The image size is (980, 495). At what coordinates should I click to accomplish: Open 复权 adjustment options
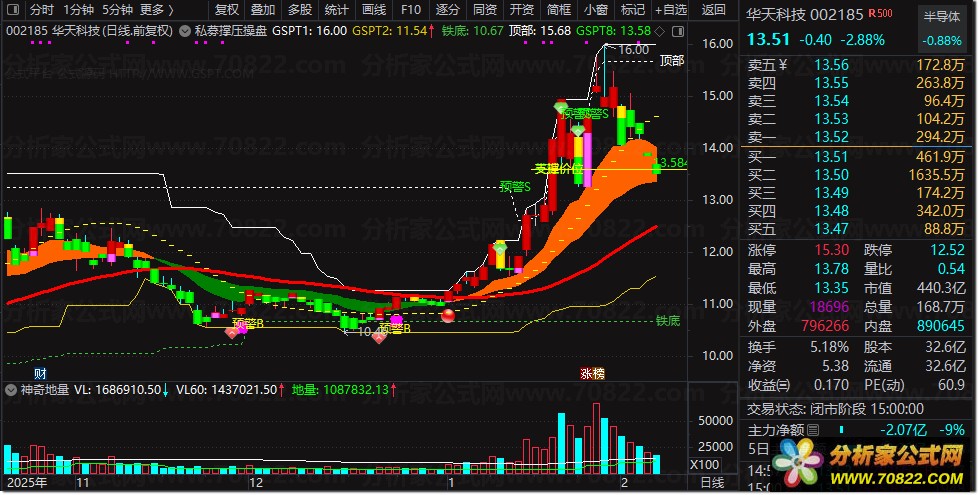coord(226,10)
